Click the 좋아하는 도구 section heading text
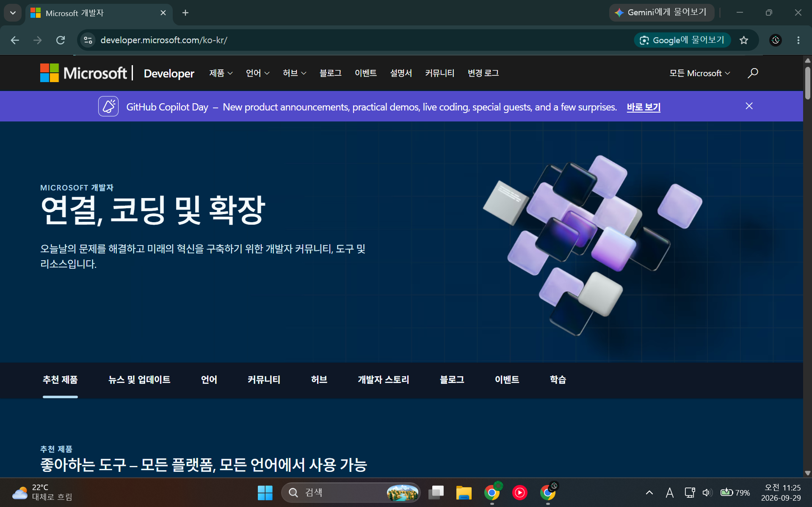Image resolution: width=812 pixels, height=507 pixels. [x=204, y=465]
